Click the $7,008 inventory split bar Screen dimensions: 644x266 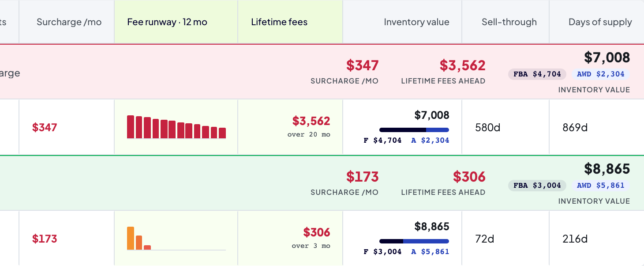[x=414, y=130]
